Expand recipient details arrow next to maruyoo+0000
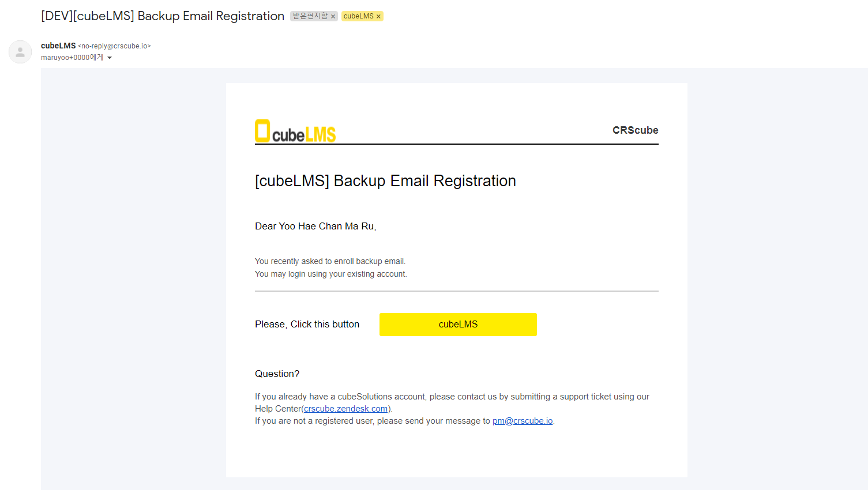The image size is (868, 490). tap(110, 58)
